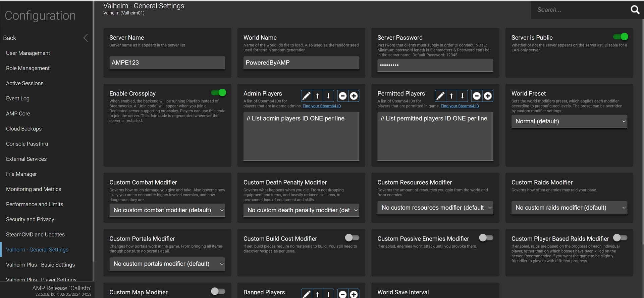Click the Banned Players edit pencil icon
This screenshot has height=298, width=644.
click(x=306, y=294)
